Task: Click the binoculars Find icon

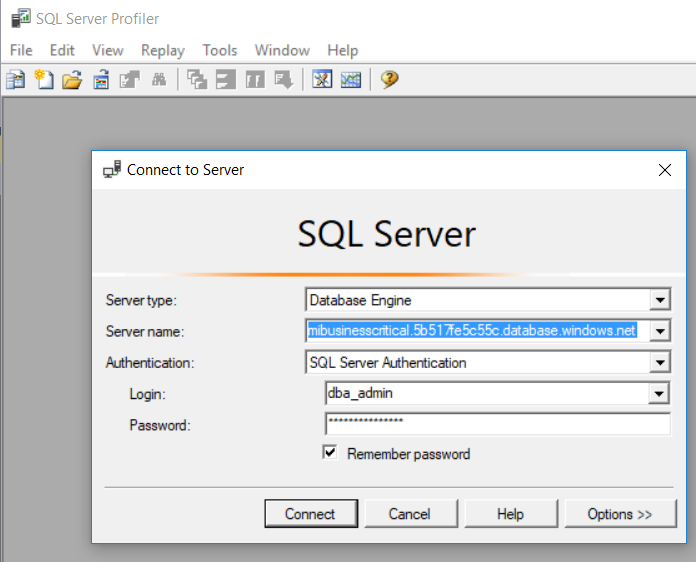Action: tap(158, 80)
